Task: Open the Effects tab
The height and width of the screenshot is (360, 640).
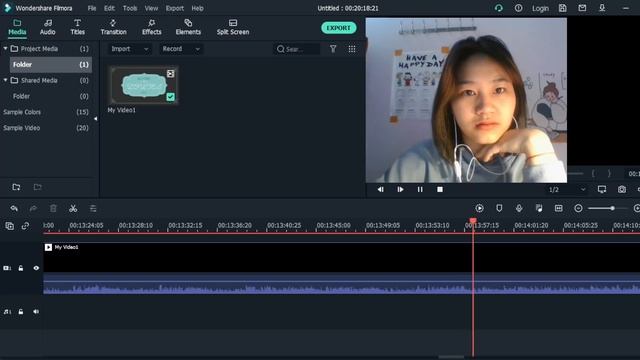Action: pyautogui.click(x=151, y=27)
